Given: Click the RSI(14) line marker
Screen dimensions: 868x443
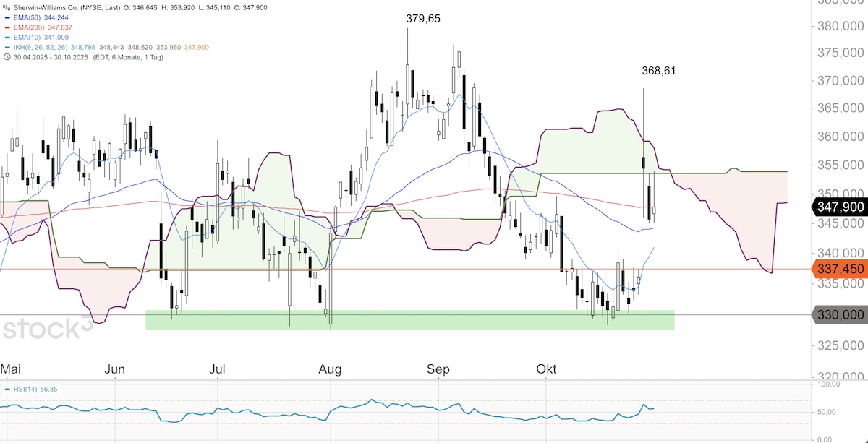Looking at the screenshot, I should pyautogui.click(x=7, y=390).
